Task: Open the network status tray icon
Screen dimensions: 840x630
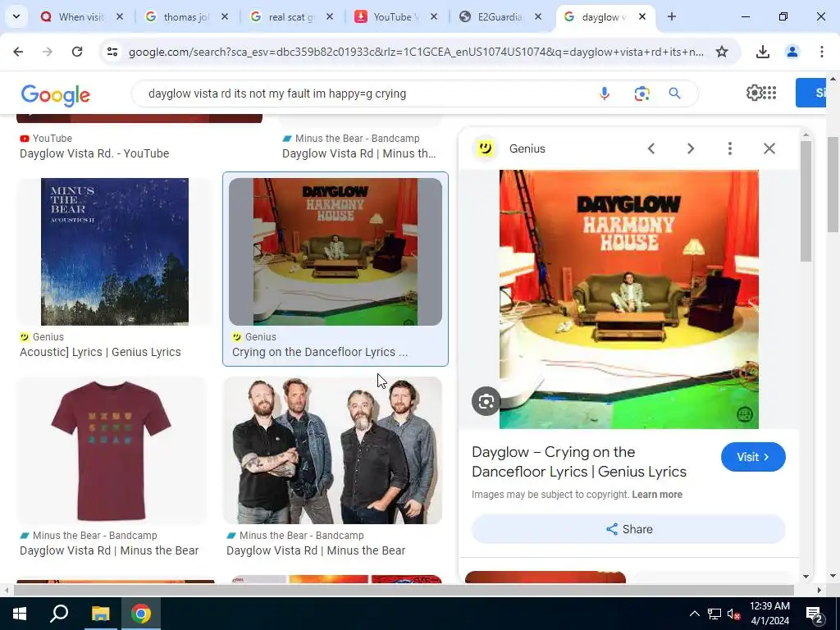Action: [714, 614]
